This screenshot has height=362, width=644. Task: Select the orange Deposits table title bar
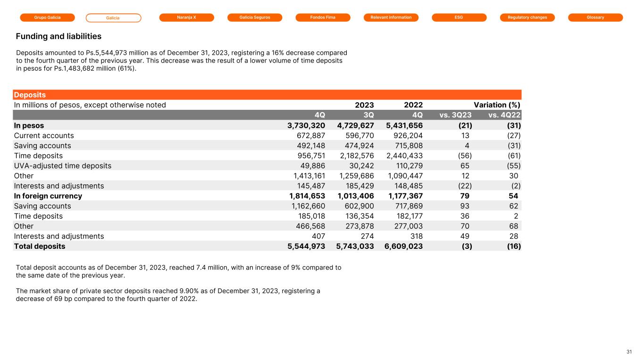pos(268,95)
